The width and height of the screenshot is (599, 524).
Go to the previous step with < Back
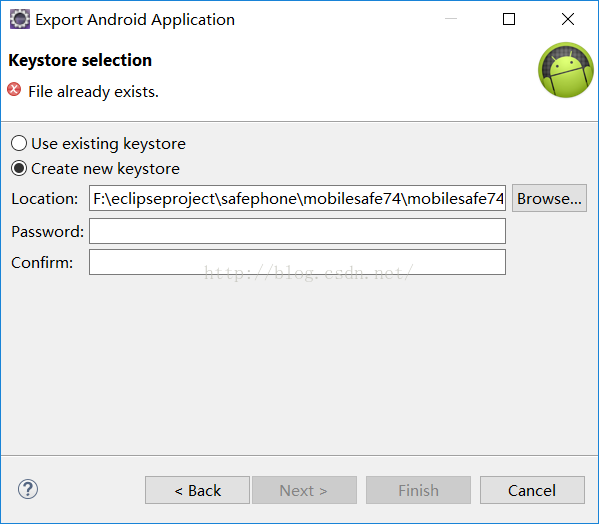197,490
